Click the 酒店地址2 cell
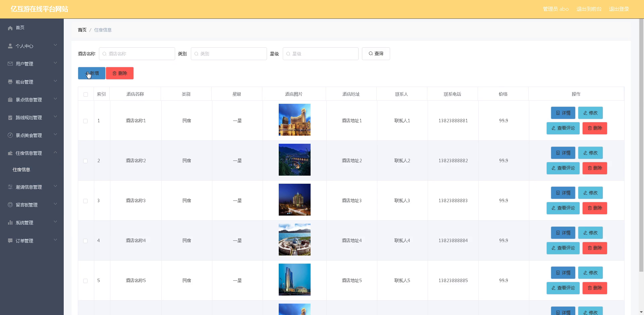 [x=352, y=161]
